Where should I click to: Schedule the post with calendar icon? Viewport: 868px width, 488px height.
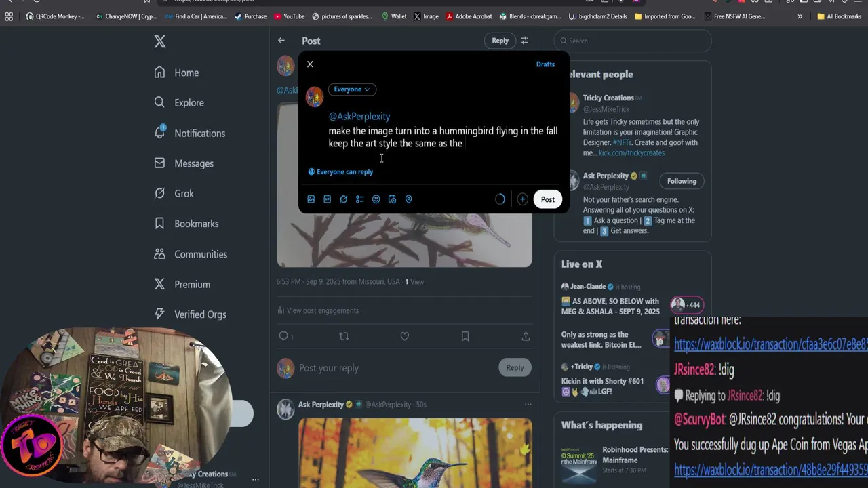[x=392, y=199]
